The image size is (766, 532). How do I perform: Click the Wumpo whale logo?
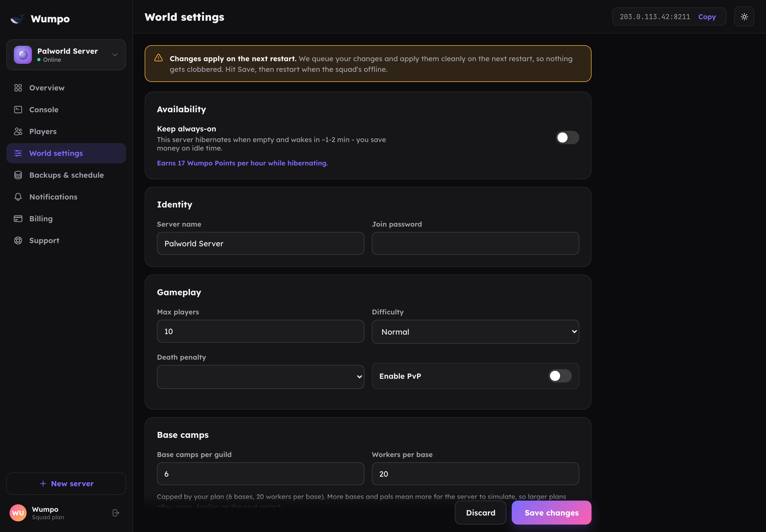[x=17, y=19]
